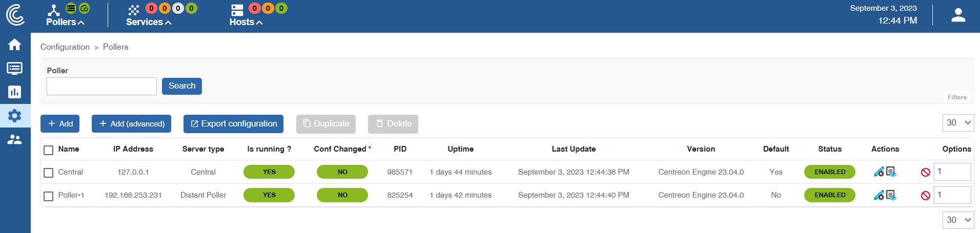980x233 pixels.
Task: Expand the Pollers top menu
Action: pos(65,22)
